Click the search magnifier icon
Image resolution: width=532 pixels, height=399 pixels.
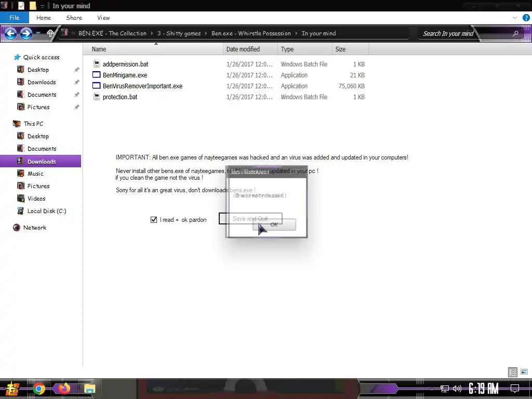pyautogui.click(x=516, y=33)
